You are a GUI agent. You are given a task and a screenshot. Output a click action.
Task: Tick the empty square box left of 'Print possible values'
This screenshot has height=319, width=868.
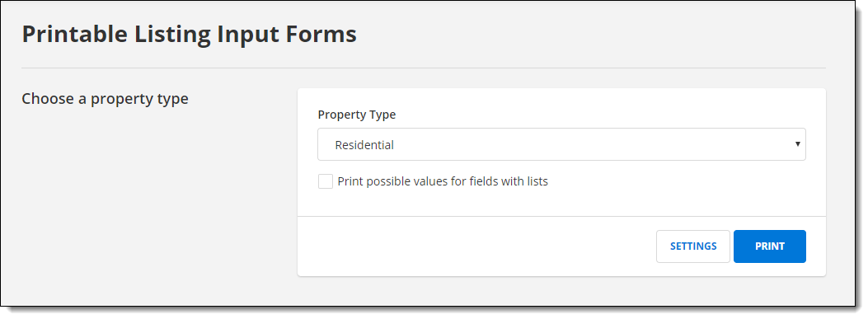pyautogui.click(x=326, y=181)
